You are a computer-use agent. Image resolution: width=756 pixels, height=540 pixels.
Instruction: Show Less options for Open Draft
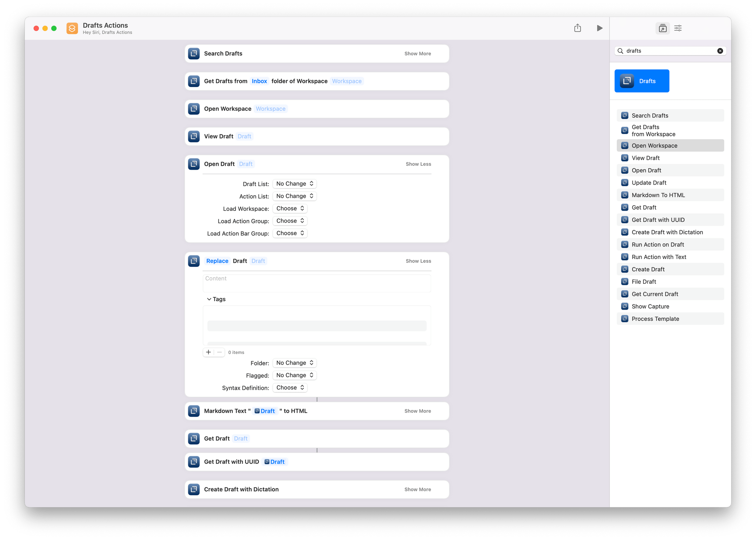coord(418,164)
